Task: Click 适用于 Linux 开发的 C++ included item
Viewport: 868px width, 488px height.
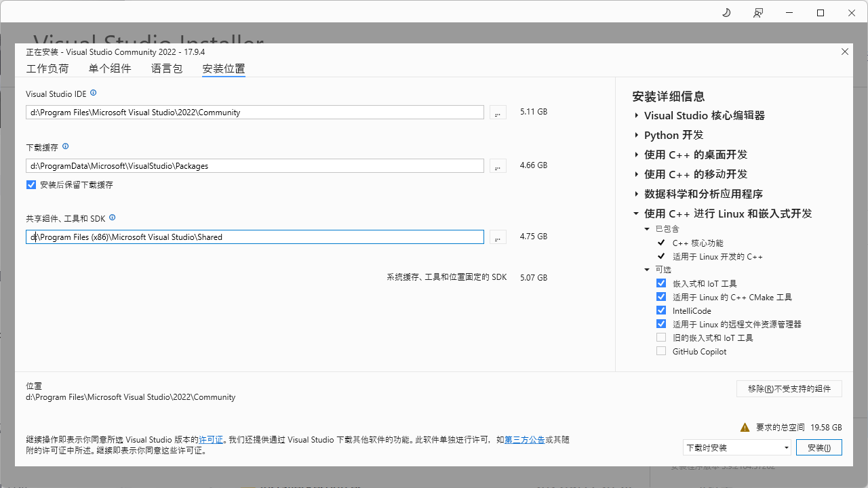Action: [717, 256]
